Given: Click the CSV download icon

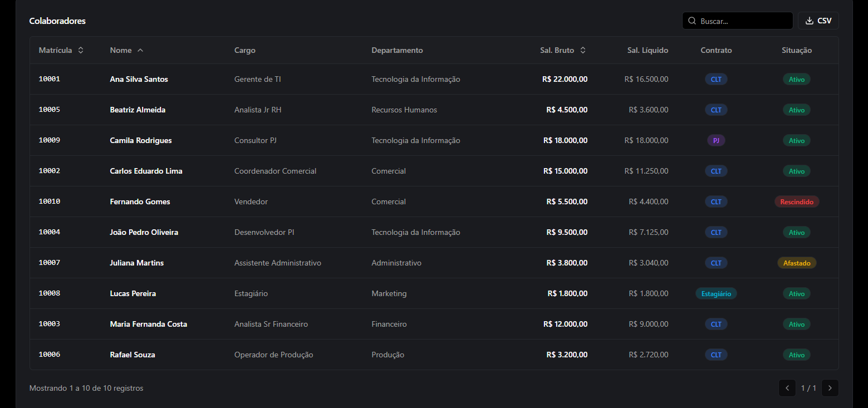Looking at the screenshot, I should [810, 21].
